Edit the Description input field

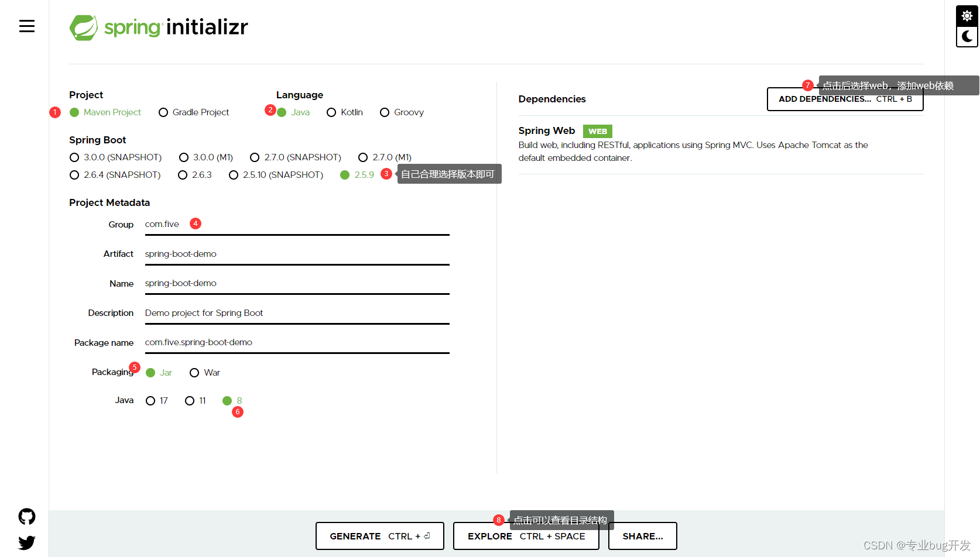(x=297, y=313)
